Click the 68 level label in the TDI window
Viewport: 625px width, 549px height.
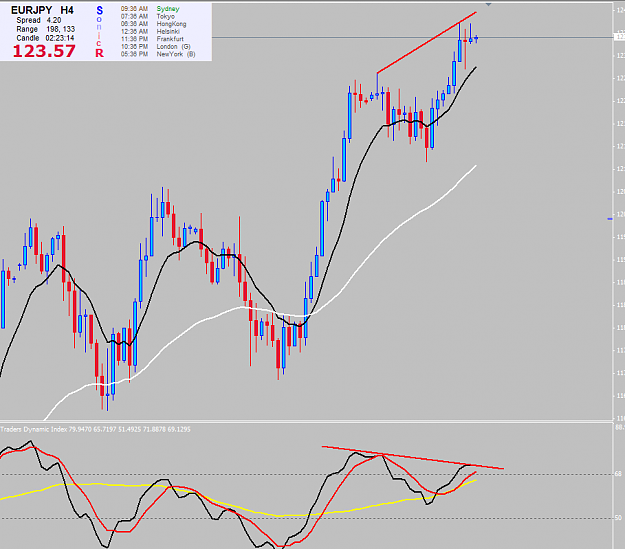point(618,474)
